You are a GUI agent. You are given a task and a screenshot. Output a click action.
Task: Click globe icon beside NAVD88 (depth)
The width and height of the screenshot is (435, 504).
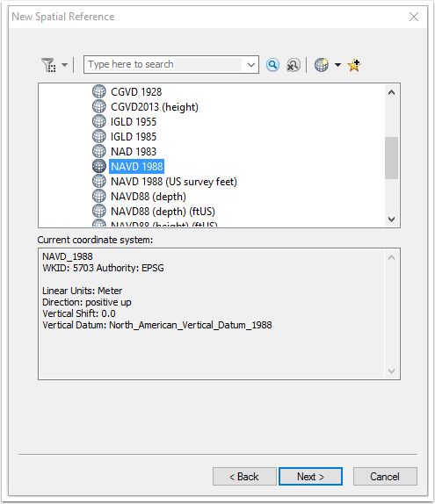coord(99,196)
